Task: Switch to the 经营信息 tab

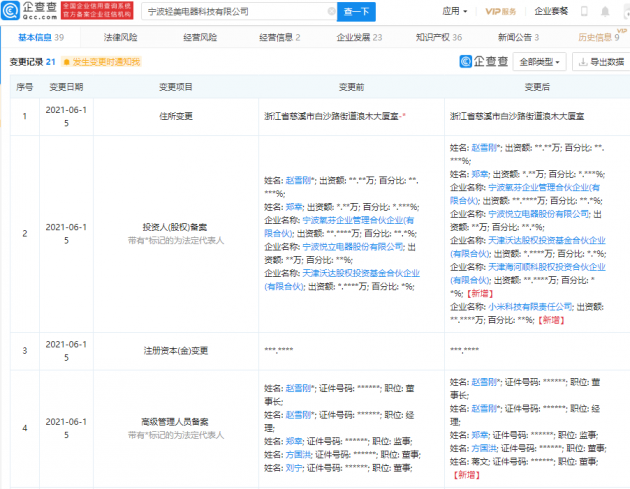Action: (280, 37)
